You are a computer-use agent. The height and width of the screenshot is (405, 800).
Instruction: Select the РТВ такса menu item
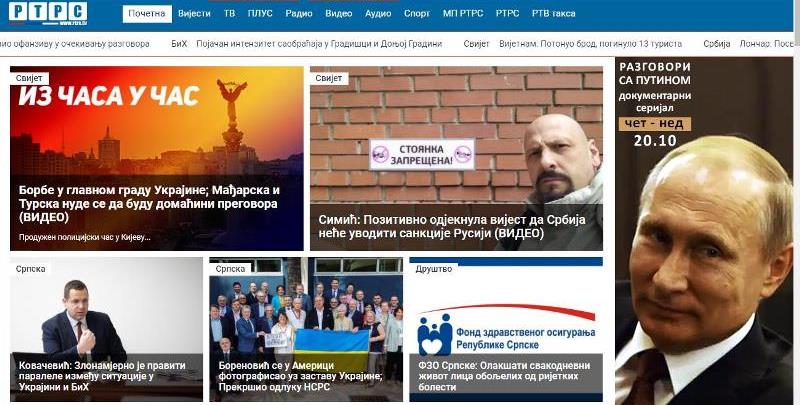tap(553, 14)
